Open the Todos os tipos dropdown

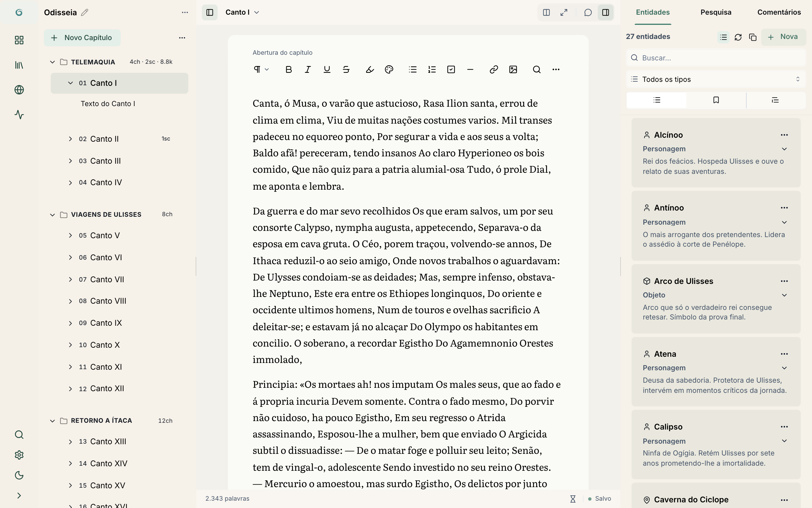click(x=716, y=79)
